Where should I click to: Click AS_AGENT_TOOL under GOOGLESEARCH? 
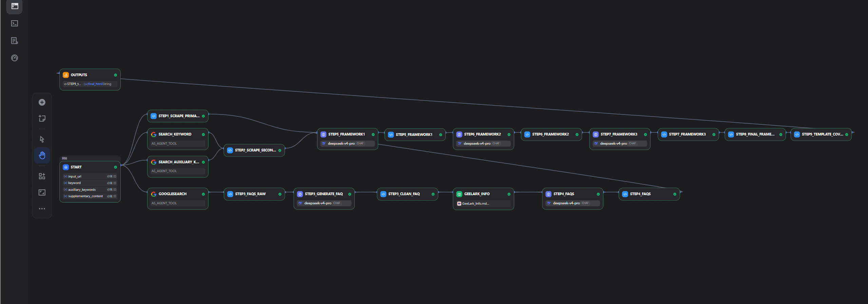tap(178, 203)
